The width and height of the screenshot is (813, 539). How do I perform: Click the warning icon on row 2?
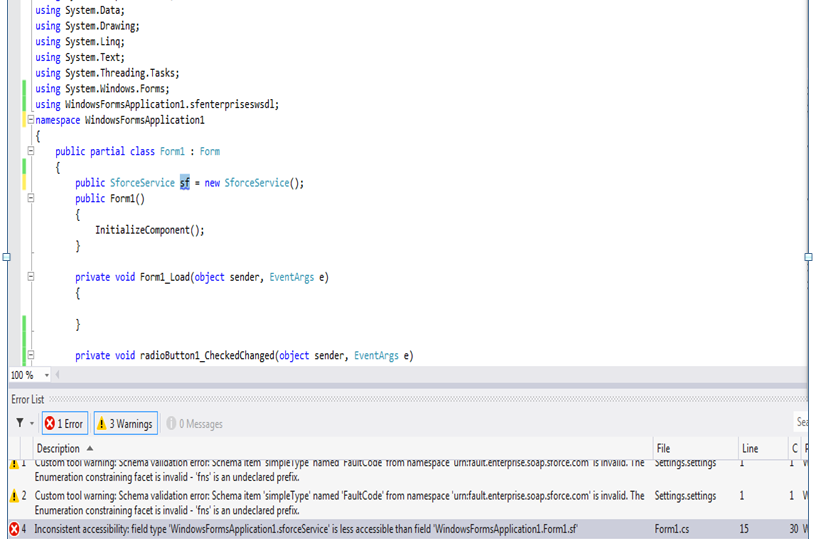[15, 496]
